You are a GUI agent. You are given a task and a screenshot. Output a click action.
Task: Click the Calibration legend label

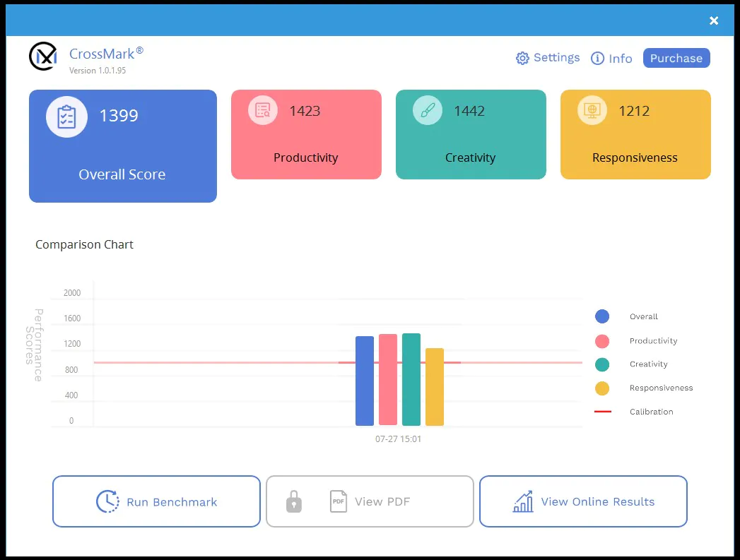tap(651, 412)
